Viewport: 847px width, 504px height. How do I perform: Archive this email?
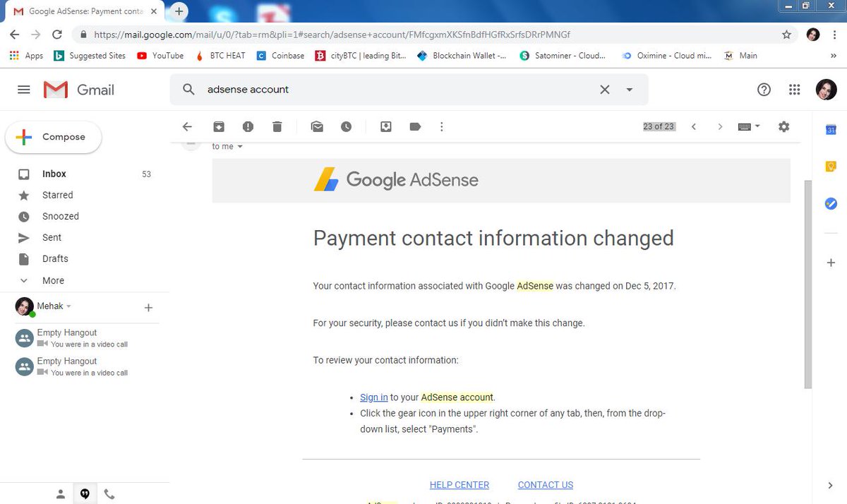pos(220,127)
